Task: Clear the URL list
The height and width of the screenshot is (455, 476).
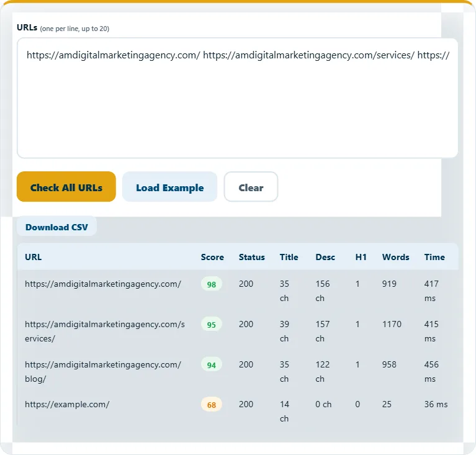Action: [251, 186]
